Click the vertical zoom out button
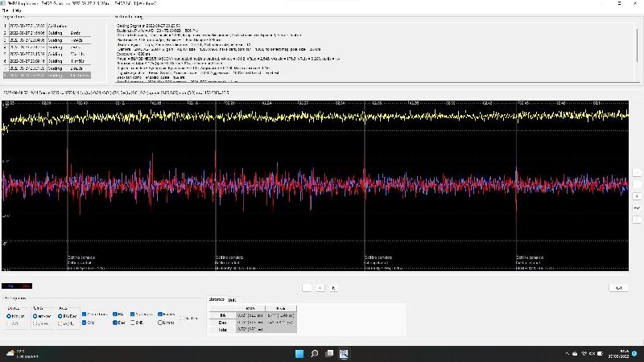Screen dimensions: 644x362 point(637,185)
